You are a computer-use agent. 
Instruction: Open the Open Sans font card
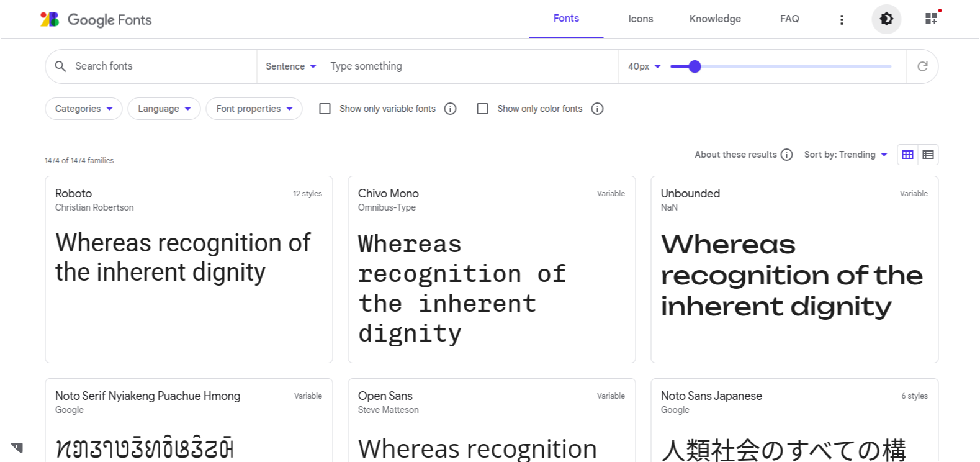[492, 420]
